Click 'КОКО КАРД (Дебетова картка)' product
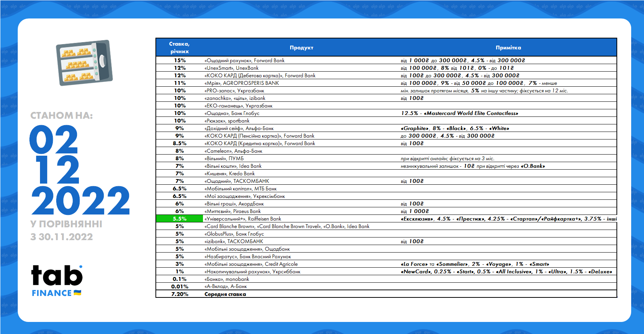644x334 pixels. pyautogui.click(x=260, y=75)
